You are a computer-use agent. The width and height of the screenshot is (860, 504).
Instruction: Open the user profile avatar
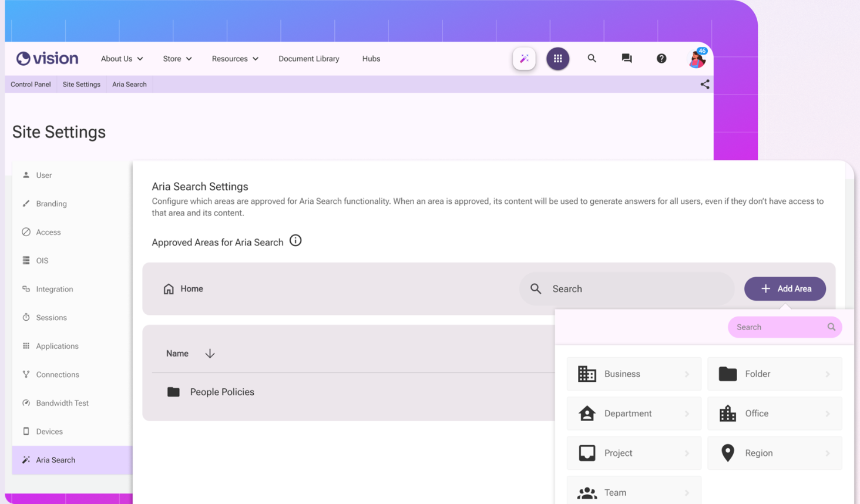point(697,59)
